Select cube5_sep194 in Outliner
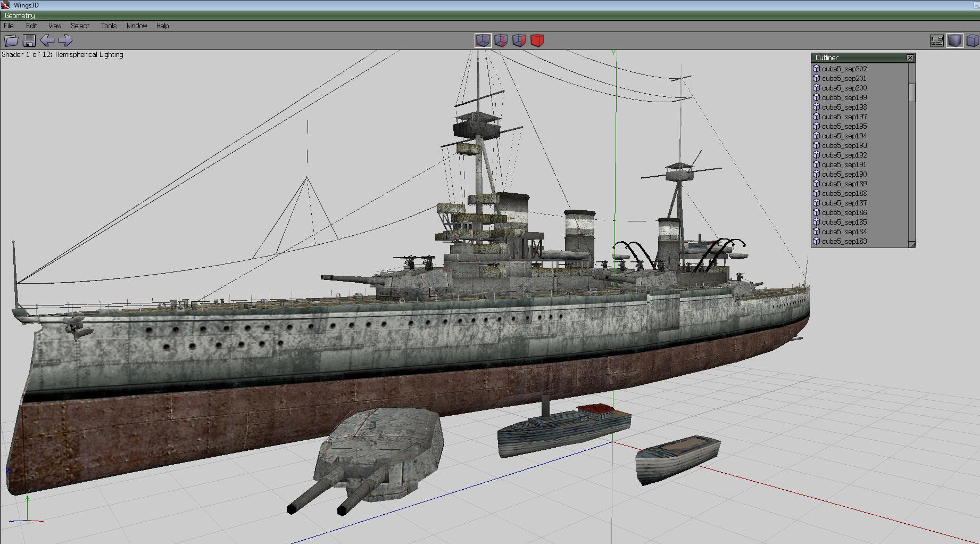 [x=844, y=136]
